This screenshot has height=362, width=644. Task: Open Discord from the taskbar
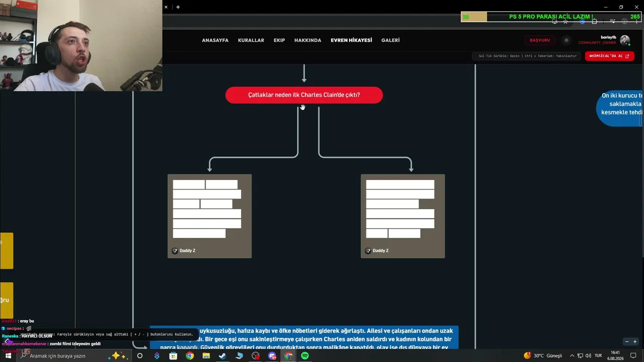pyautogui.click(x=272, y=355)
